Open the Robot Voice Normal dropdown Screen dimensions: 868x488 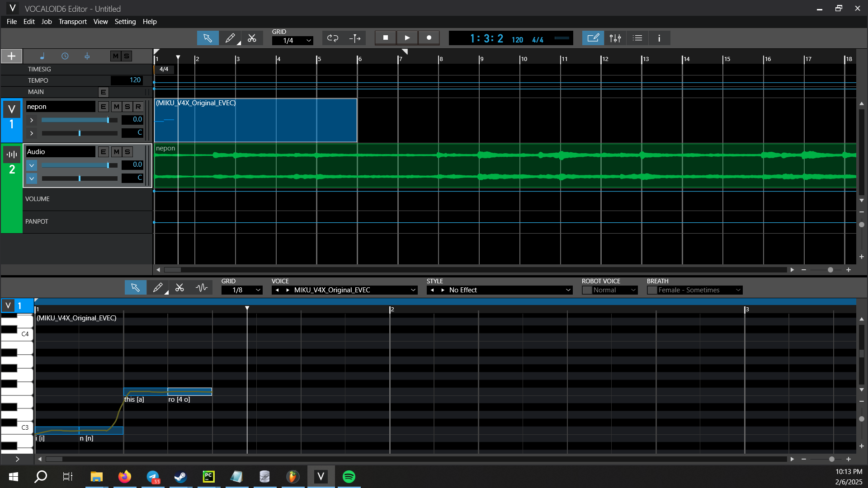point(615,290)
